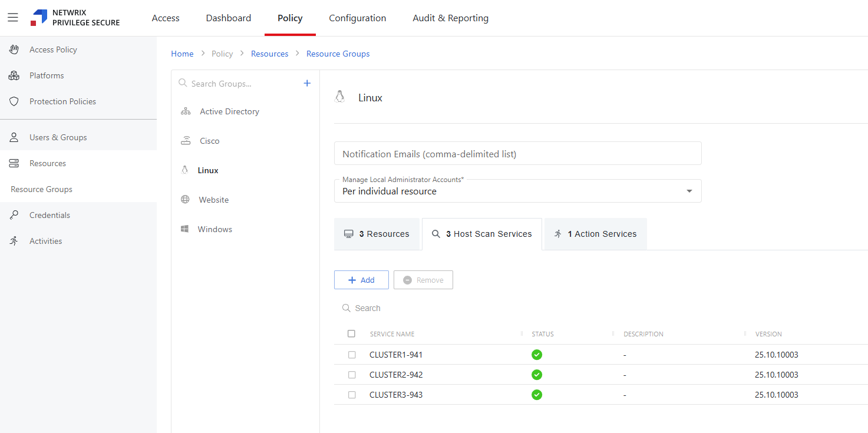This screenshot has height=433, width=868.
Task: Tick the CLUSTER2-942 row checkbox
Action: point(352,375)
